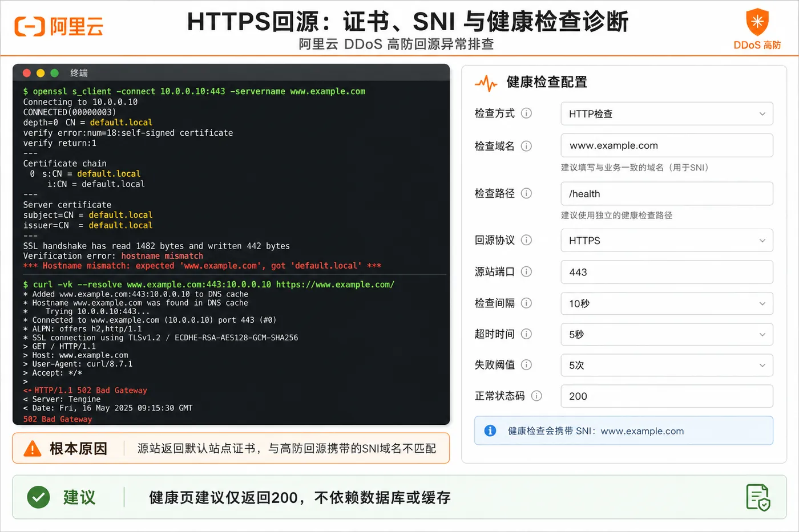The width and height of the screenshot is (799, 532).
Task: Click the 'HTTP/1.1 502 Bad Gateway' response line
Action: click(x=85, y=391)
